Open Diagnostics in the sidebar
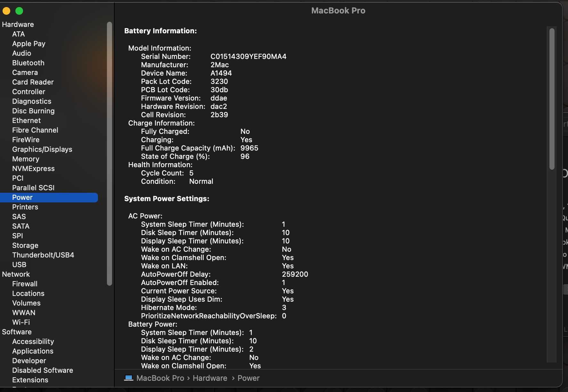Image resolution: width=568 pixels, height=392 pixels. coord(32,101)
